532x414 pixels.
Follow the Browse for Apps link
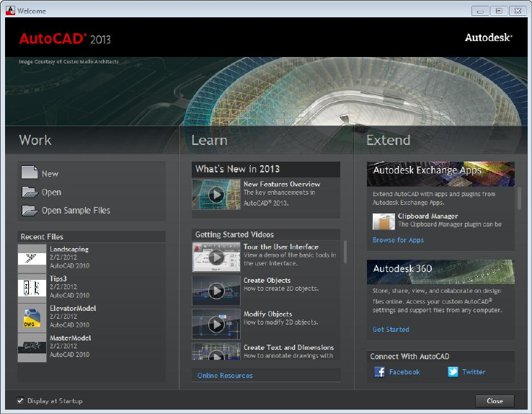pos(398,240)
